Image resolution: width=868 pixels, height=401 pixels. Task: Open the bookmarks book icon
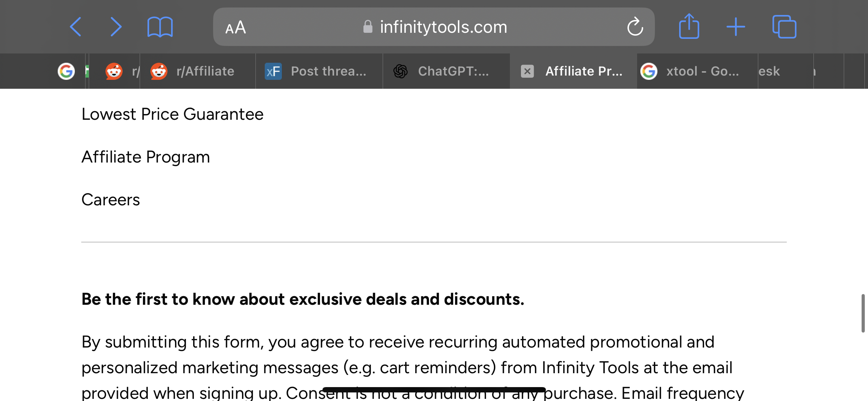160,27
